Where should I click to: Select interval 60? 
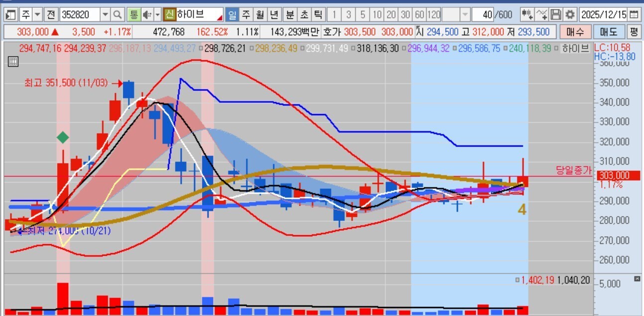[420, 14]
